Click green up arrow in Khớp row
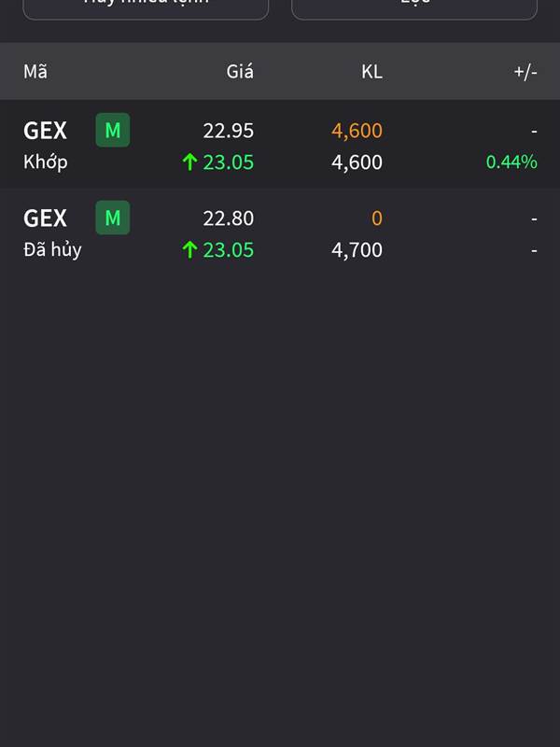The width and height of the screenshot is (560, 747). 189,162
